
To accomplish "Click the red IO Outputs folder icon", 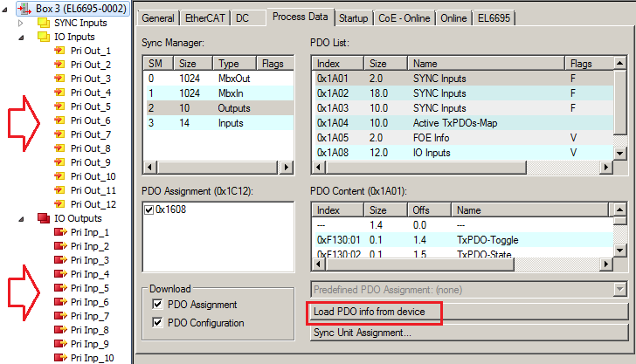I will pos(44,218).
